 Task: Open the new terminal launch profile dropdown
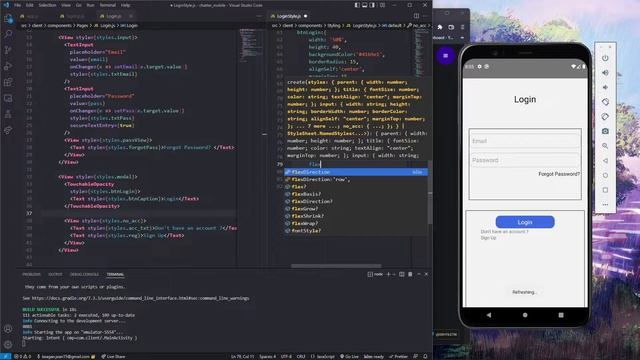(x=393, y=274)
